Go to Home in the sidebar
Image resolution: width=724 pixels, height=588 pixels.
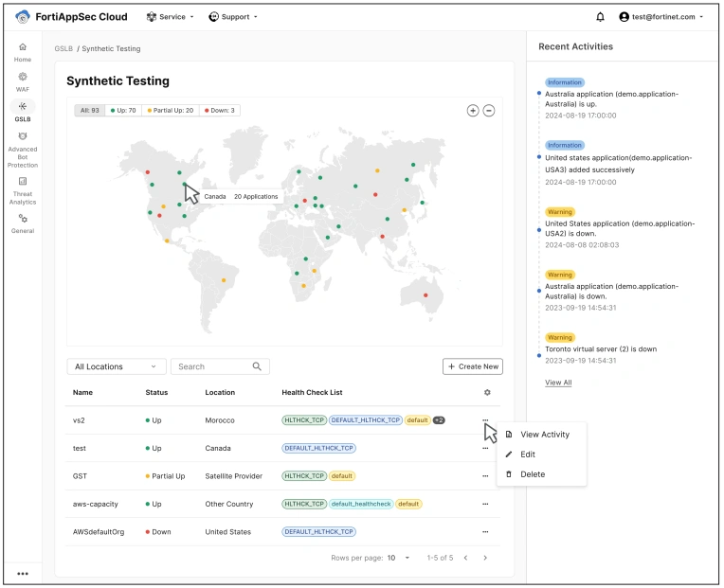pos(23,52)
